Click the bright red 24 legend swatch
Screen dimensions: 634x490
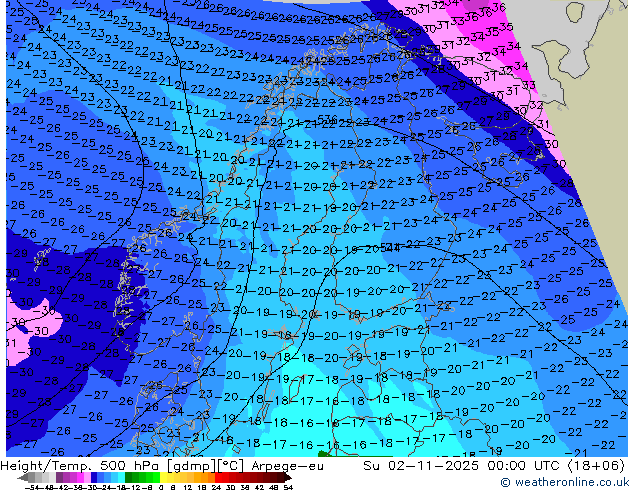click(x=218, y=477)
